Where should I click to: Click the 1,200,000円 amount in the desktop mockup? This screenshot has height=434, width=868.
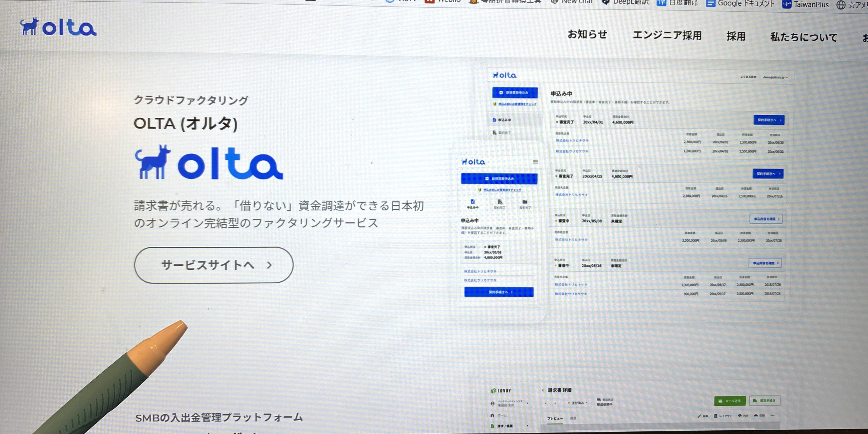[692, 151]
